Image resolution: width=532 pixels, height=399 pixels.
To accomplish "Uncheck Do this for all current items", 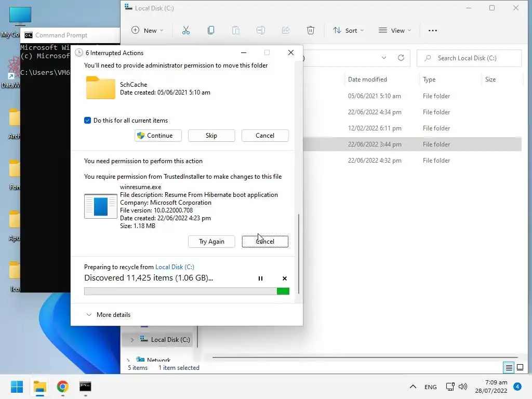I will [x=87, y=121].
